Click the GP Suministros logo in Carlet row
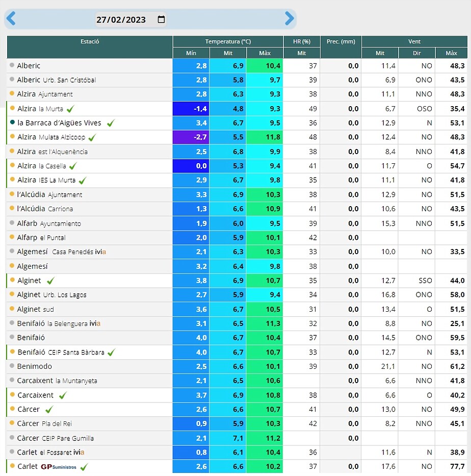Viewport: 471px width, 476px height. click(x=59, y=467)
